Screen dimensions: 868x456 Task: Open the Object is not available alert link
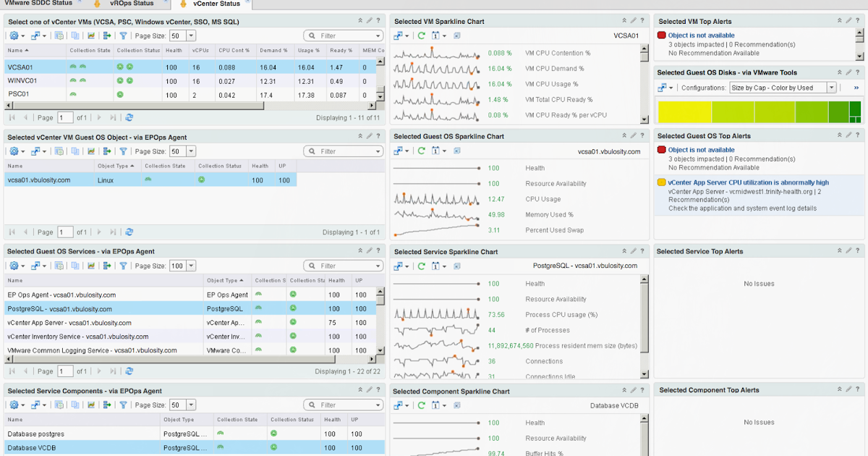(x=702, y=35)
